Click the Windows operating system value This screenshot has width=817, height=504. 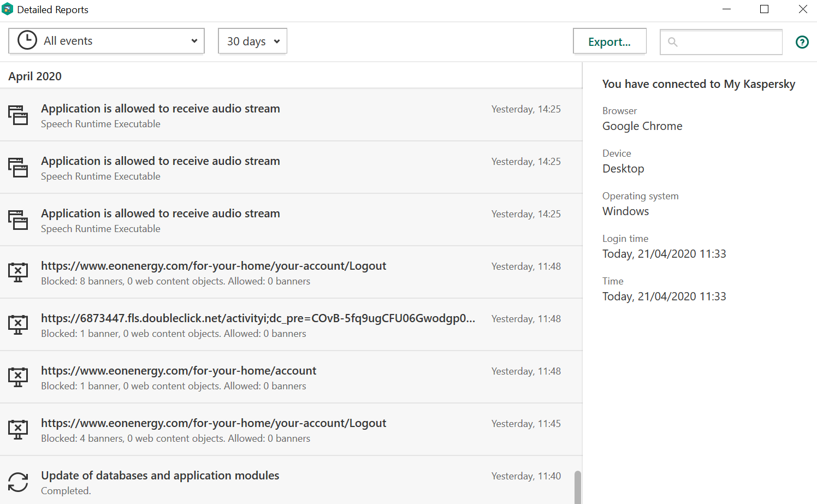click(625, 211)
